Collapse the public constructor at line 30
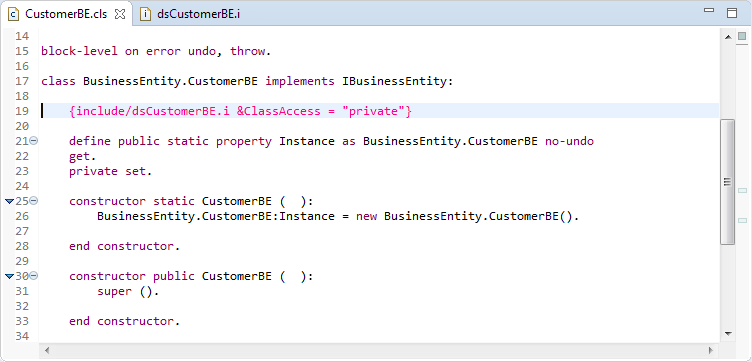This screenshot has width=752, height=362. click(x=34, y=276)
